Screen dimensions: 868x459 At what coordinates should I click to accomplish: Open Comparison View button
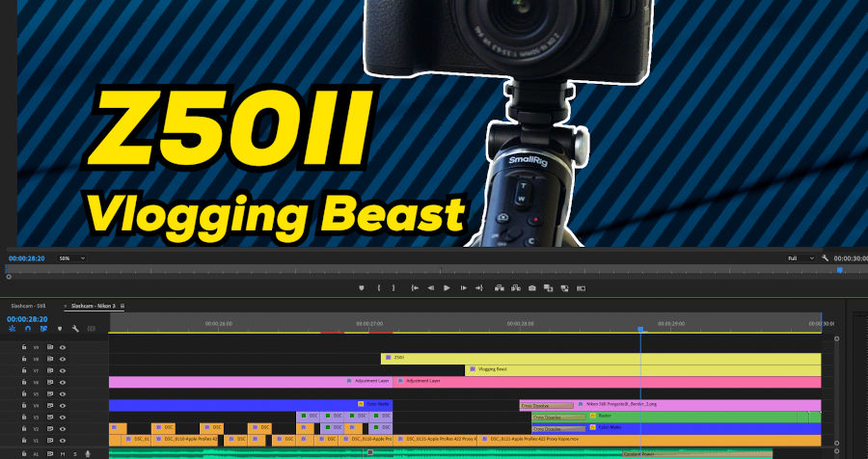(548, 288)
